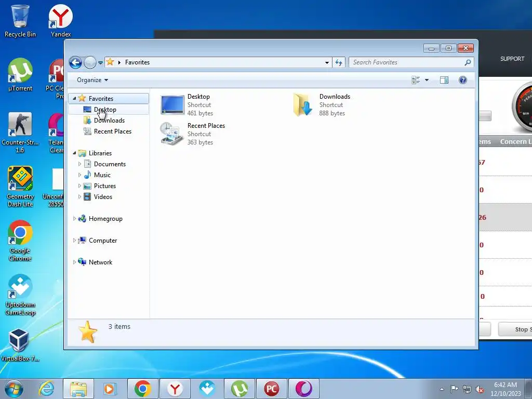Open the Organize menu
Viewport: 532px width, 399px height.
(x=92, y=80)
